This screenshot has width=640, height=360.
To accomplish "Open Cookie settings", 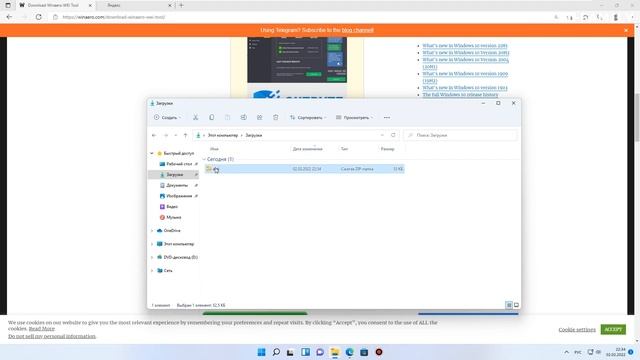I will 577,329.
